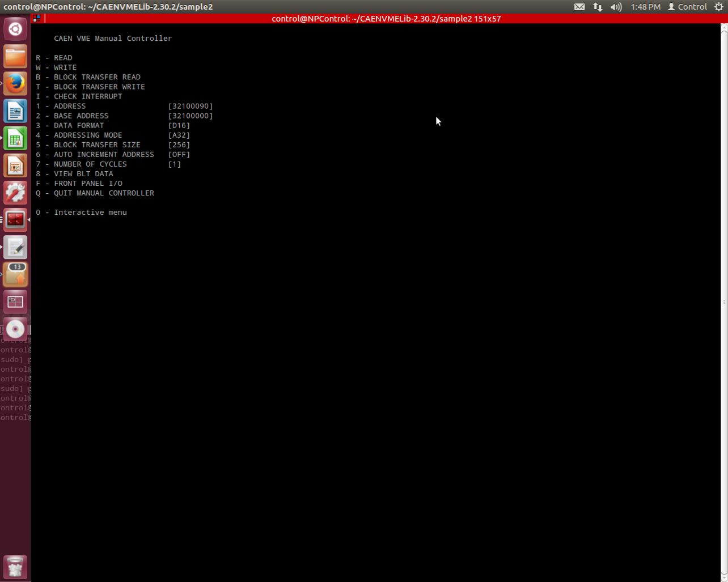Open the 1:48 PM clock menu

645,7
